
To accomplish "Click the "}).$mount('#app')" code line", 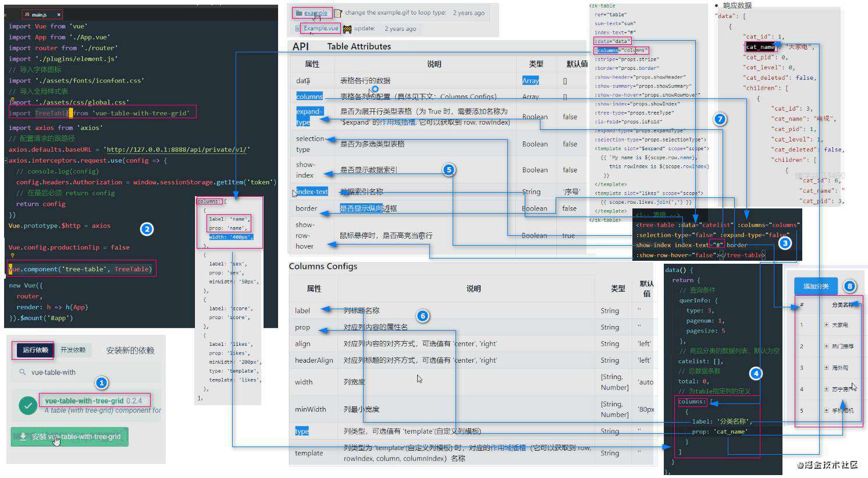I will coord(41,318).
